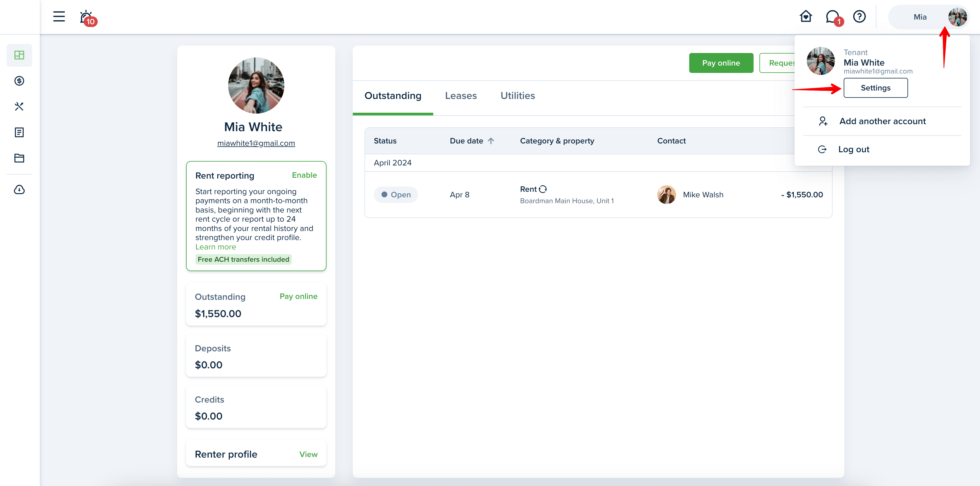Open the Learn more link
980x486 pixels.
point(216,247)
